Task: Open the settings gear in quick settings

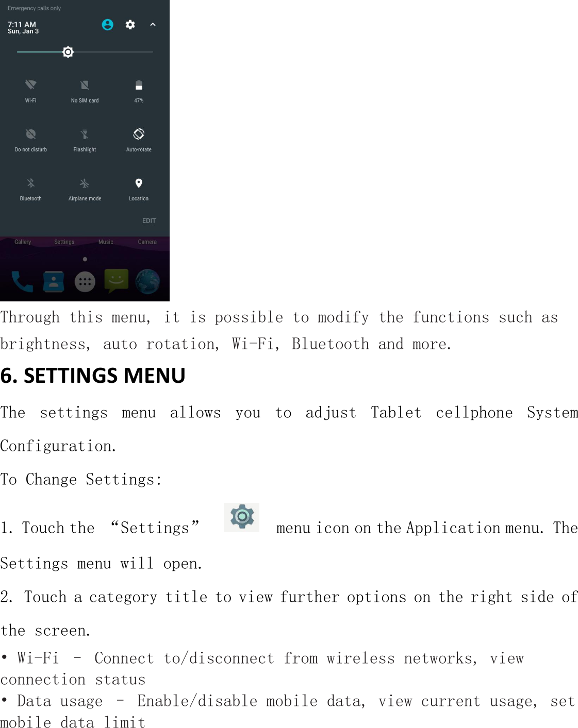Action: point(130,25)
